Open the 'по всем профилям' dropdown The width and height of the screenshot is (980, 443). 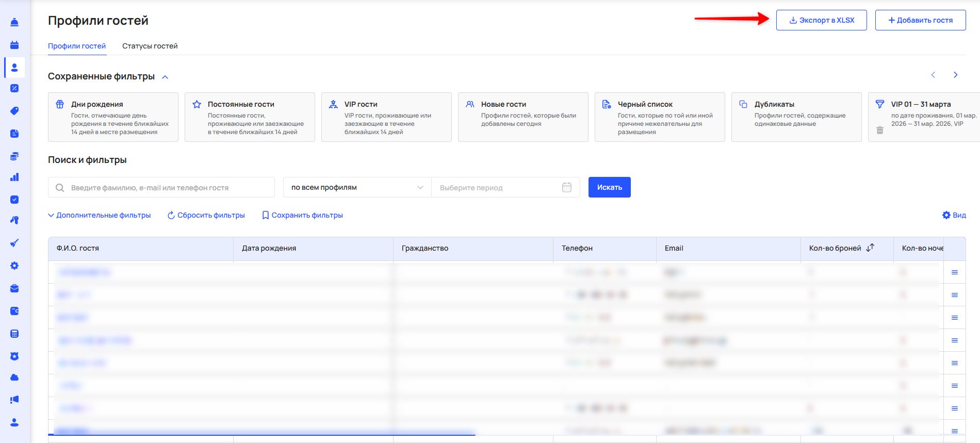(357, 187)
